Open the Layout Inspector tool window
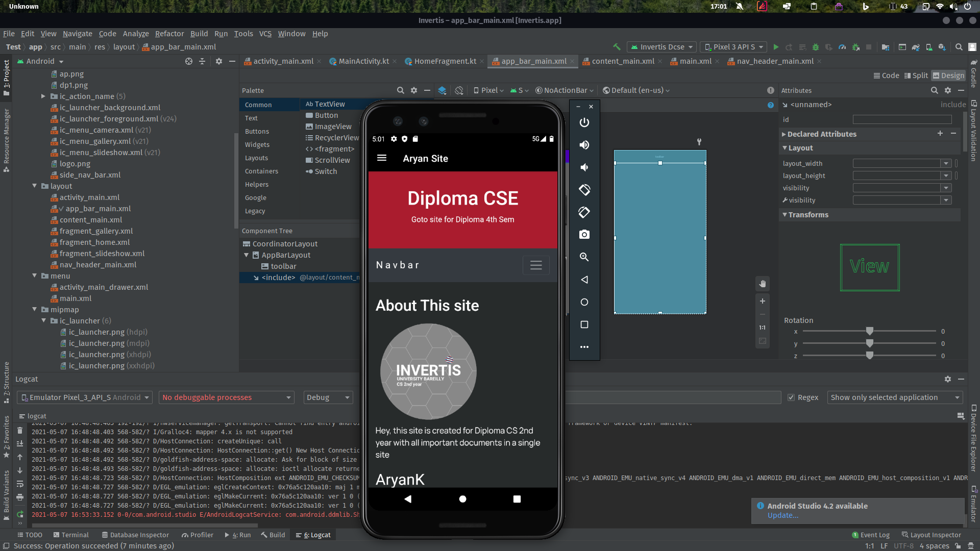Screen dimensions: 980x551 tap(932, 535)
